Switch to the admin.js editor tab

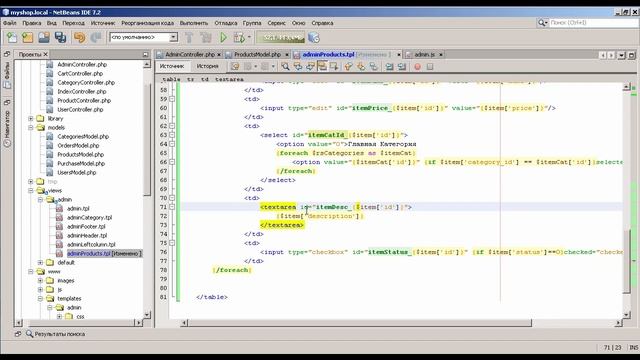(424, 54)
